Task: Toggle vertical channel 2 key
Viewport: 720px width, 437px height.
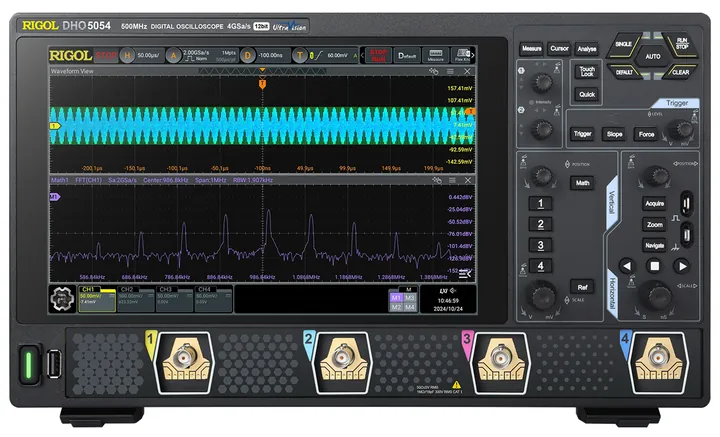Action: tap(540, 224)
